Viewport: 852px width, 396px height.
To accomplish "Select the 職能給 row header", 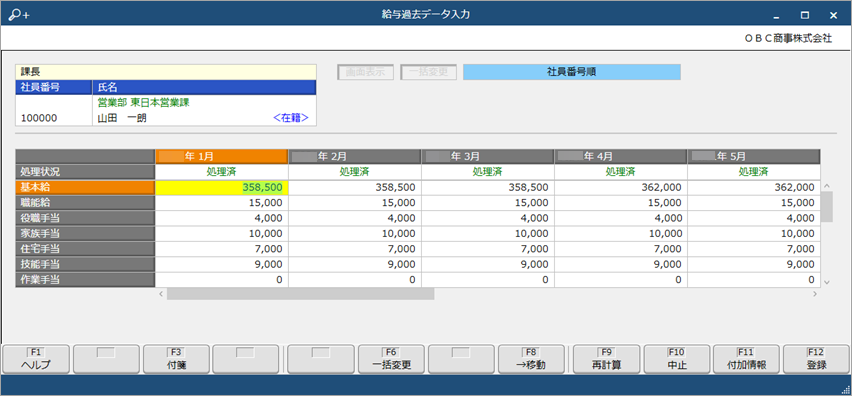I will [85, 203].
